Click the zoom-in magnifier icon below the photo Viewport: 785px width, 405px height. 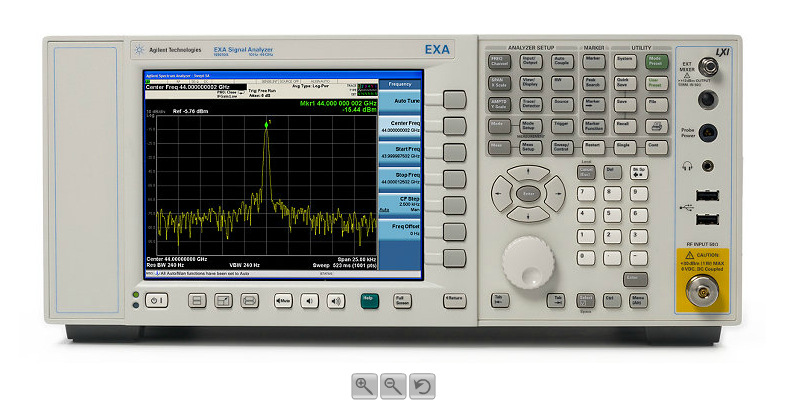364,386
